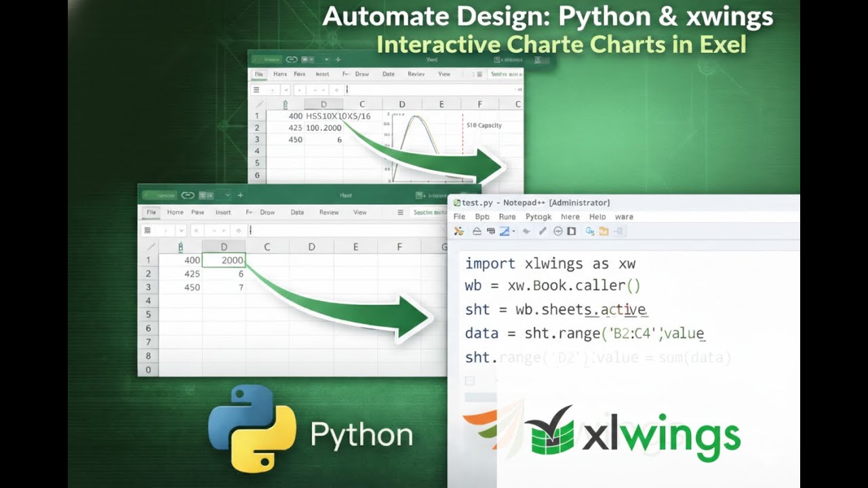Open title bar dropdown chevron in upper Excel

[326, 60]
